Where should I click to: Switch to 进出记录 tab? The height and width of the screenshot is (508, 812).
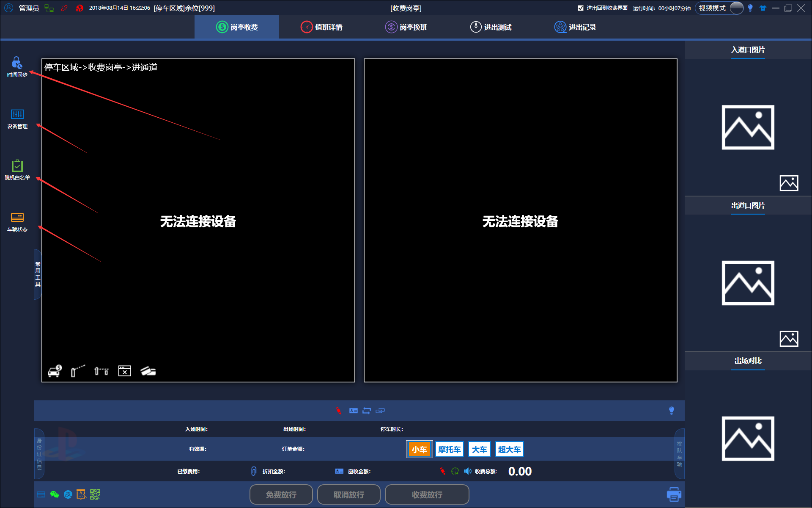[575, 27]
